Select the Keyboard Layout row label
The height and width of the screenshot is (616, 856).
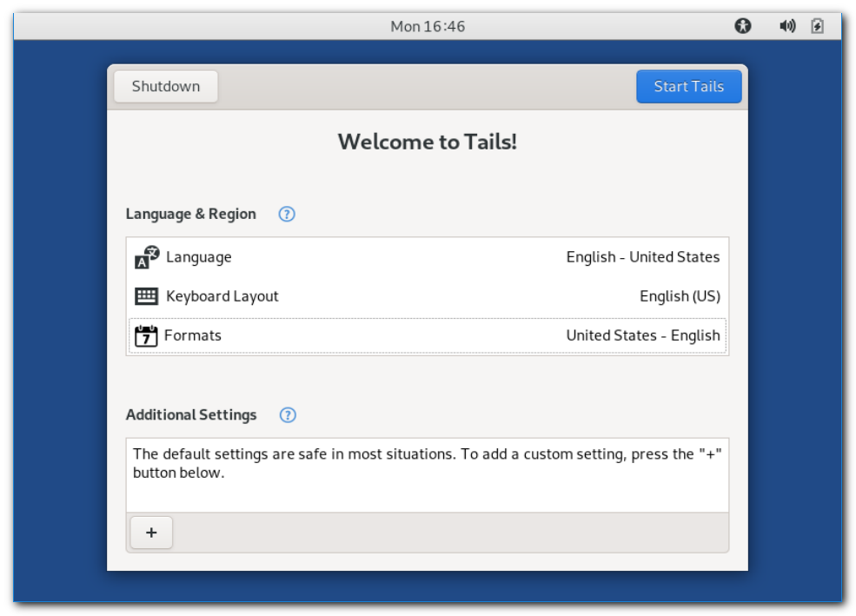pos(222,296)
